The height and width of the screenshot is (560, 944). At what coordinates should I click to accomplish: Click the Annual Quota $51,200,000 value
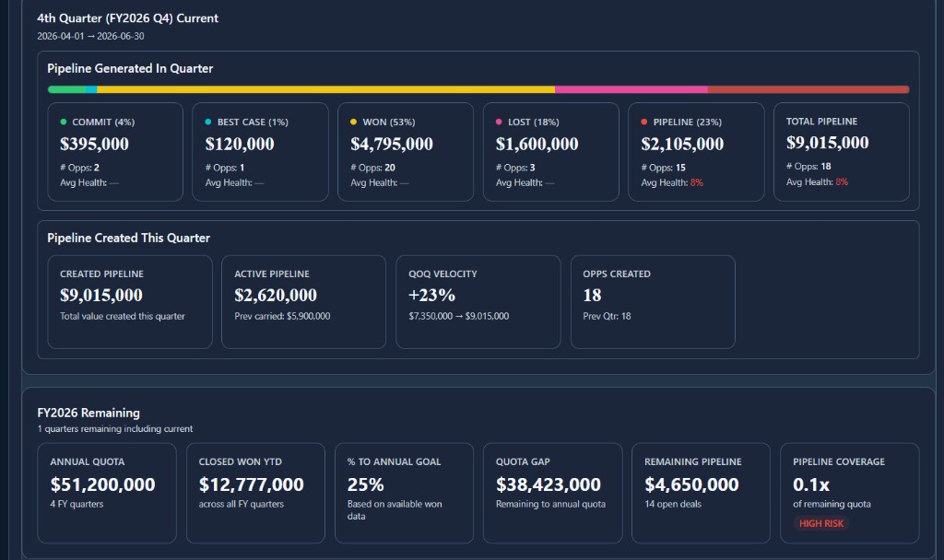point(103,484)
